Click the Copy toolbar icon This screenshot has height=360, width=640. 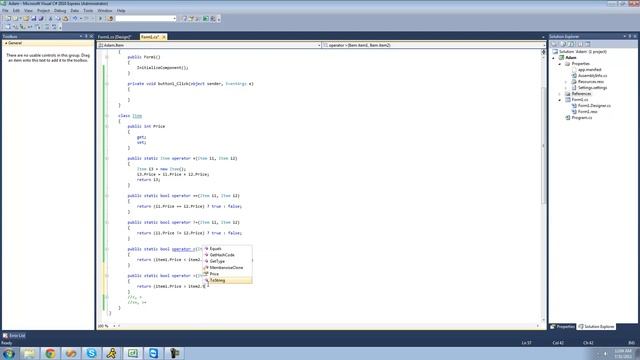point(58,18)
